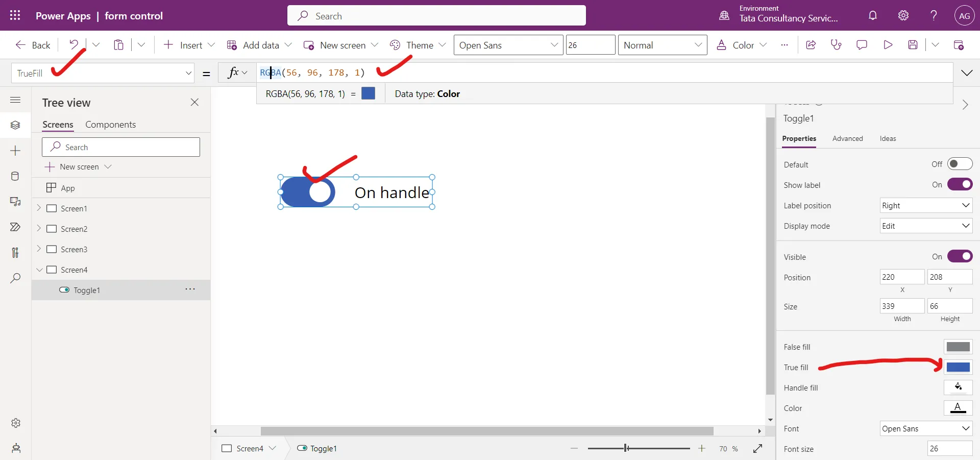Toggle the Visible switch
The height and width of the screenshot is (460, 980).
coord(960,256)
